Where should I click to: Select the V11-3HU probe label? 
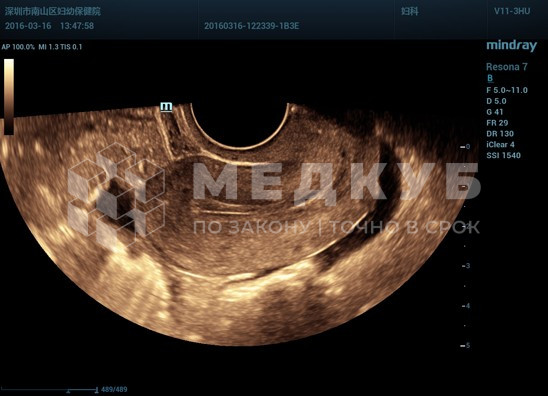[512, 11]
